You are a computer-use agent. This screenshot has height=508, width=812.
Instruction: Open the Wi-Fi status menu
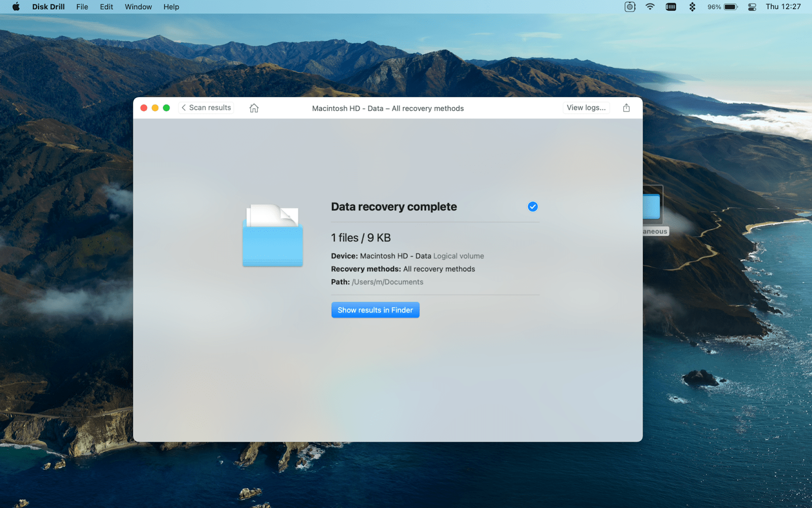click(x=650, y=7)
